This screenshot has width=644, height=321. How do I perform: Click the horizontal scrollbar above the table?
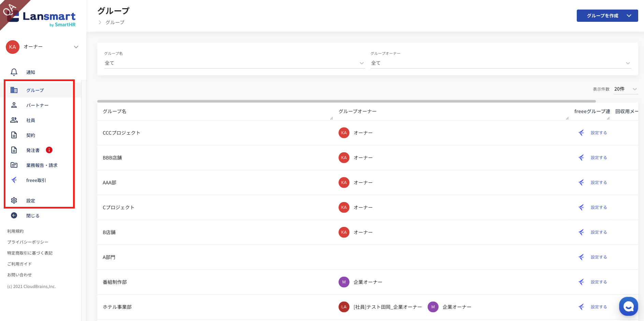346,101
